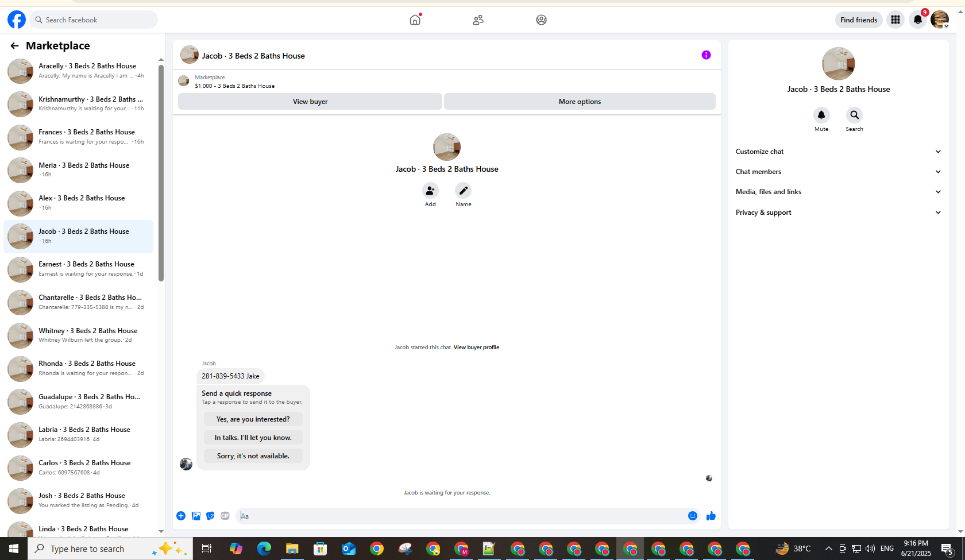
Task: Open the View buyer profile link
Action: click(476, 347)
